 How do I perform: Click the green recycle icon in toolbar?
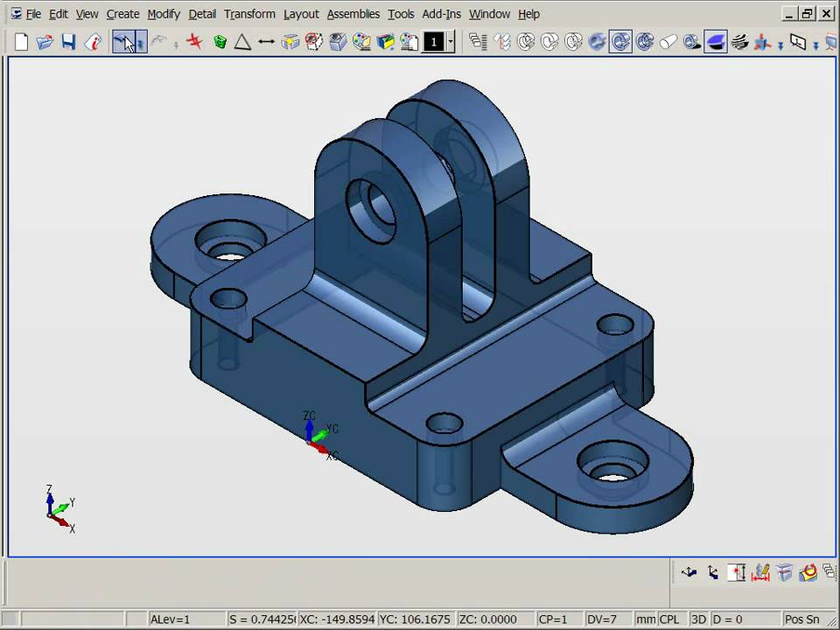(220, 42)
